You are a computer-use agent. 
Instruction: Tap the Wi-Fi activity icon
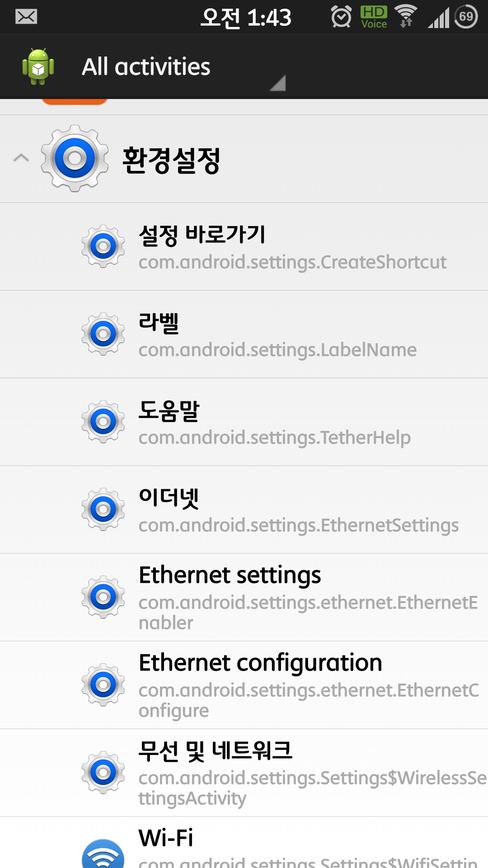tap(103, 854)
